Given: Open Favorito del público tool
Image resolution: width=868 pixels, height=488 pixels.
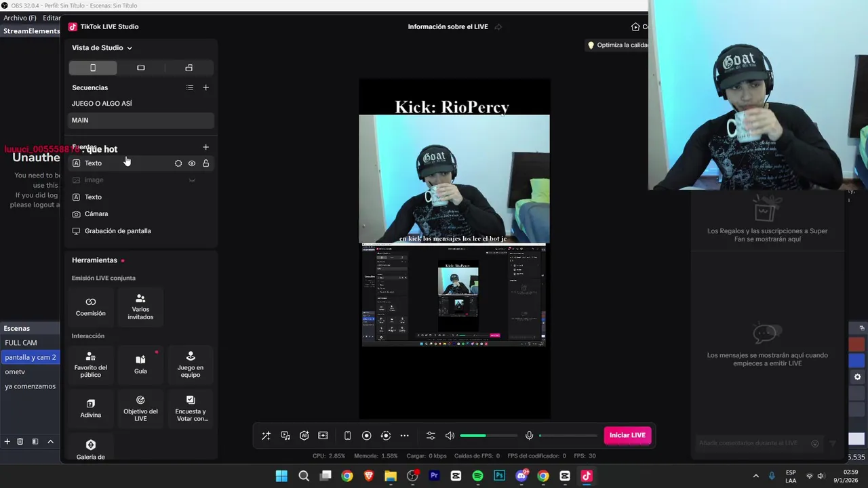Looking at the screenshot, I should (91, 364).
